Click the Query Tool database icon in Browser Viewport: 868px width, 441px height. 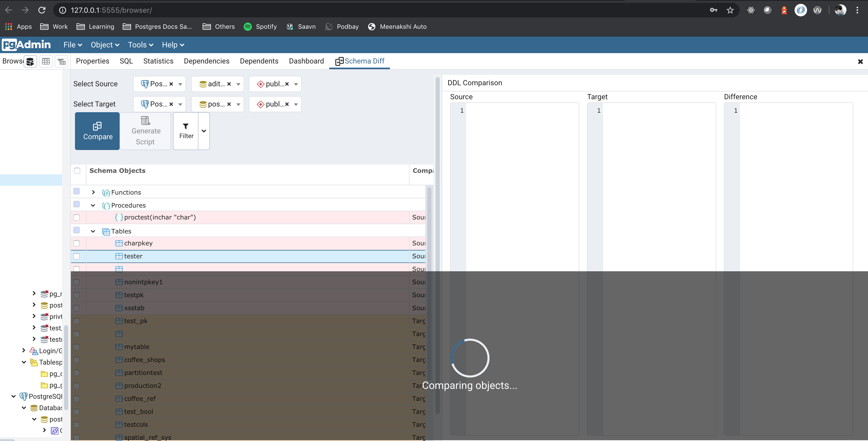point(30,62)
